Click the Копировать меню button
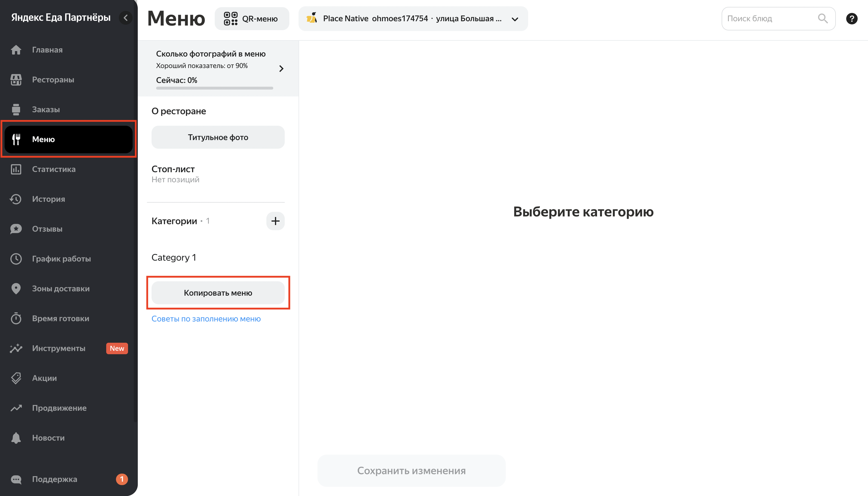 tap(218, 293)
